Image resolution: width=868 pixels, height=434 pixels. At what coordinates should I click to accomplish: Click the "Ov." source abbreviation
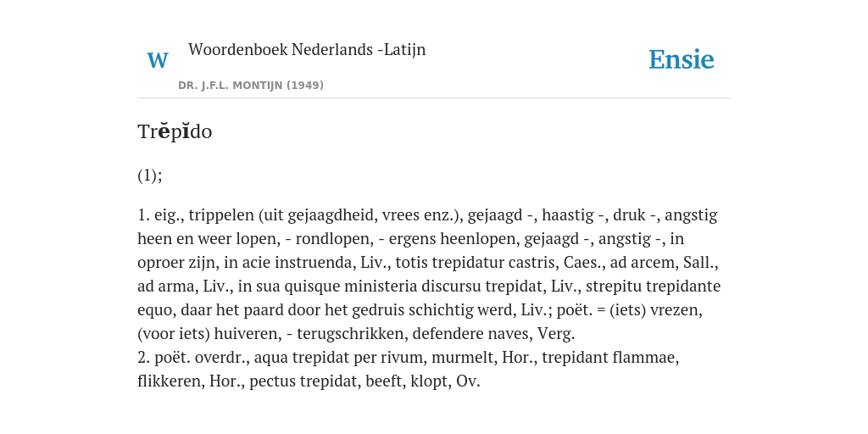468,382
